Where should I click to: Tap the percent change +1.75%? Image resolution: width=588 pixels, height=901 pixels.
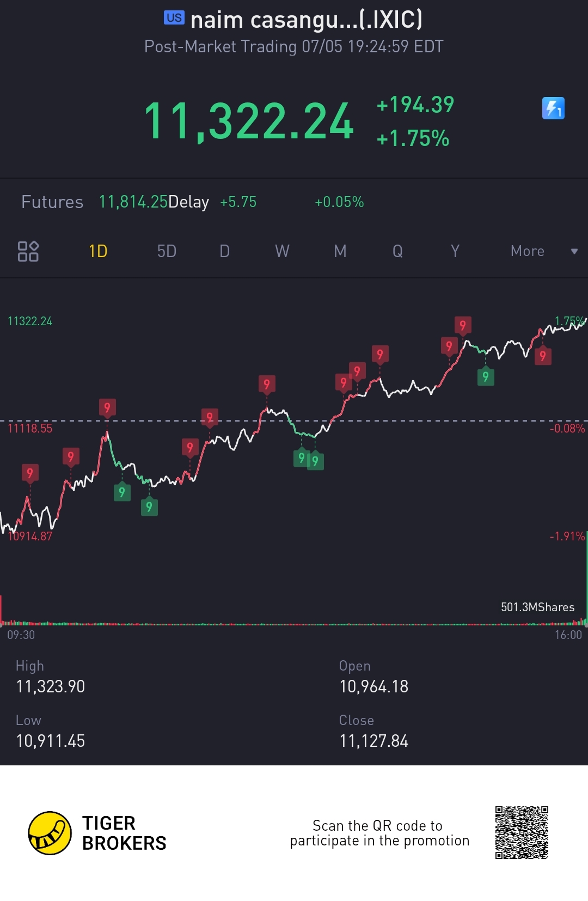(x=413, y=138)
